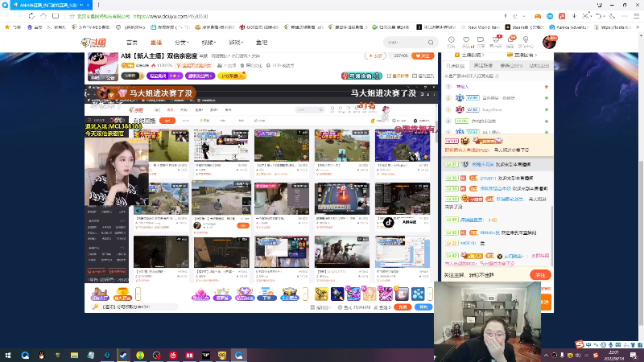Bookmark page with the star icon
This screenshot has height=362, width=644.
pos(72,16)
